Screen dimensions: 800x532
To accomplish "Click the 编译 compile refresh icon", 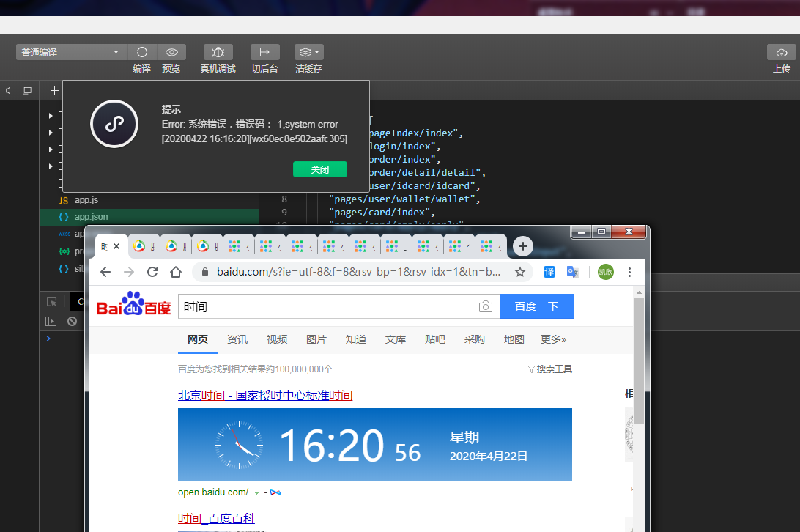I will 142,52.
